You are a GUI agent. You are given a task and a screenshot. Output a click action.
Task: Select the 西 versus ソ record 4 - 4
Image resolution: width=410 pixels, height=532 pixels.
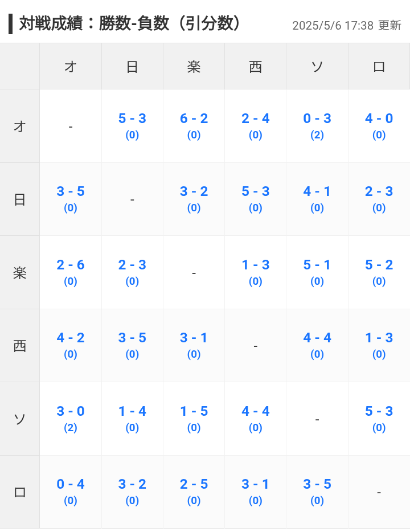(317, 345)
